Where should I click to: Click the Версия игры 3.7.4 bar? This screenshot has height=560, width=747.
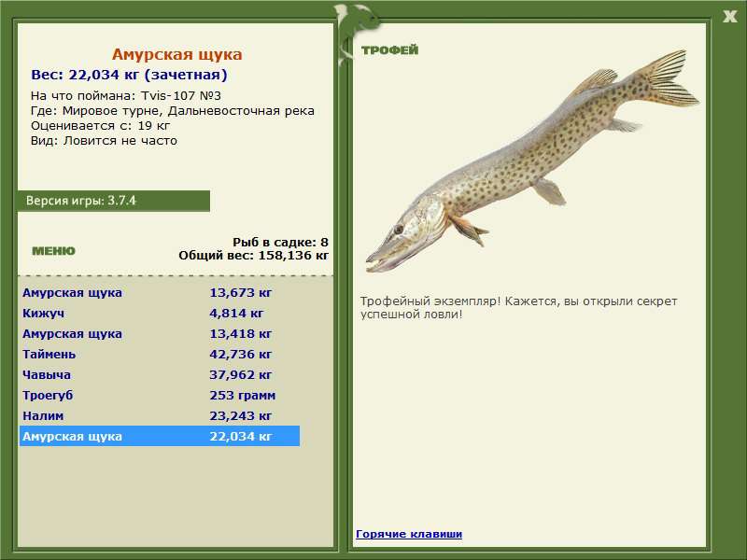(113, 201)
